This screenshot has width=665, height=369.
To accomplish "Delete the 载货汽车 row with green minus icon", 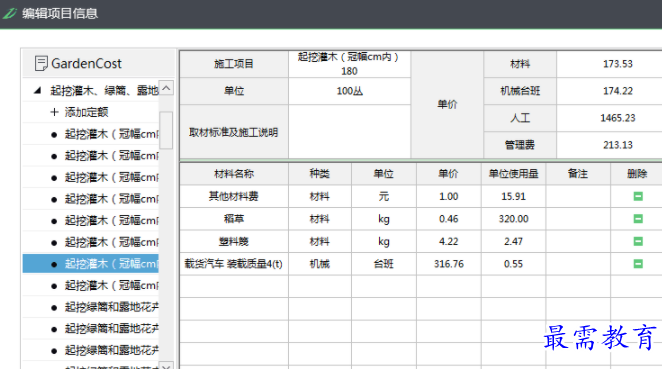I will click(638, 264).
